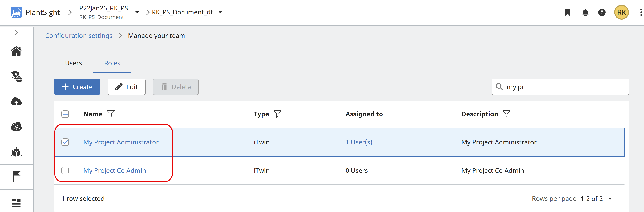Click the Create role button

click(x=77, y=87)
